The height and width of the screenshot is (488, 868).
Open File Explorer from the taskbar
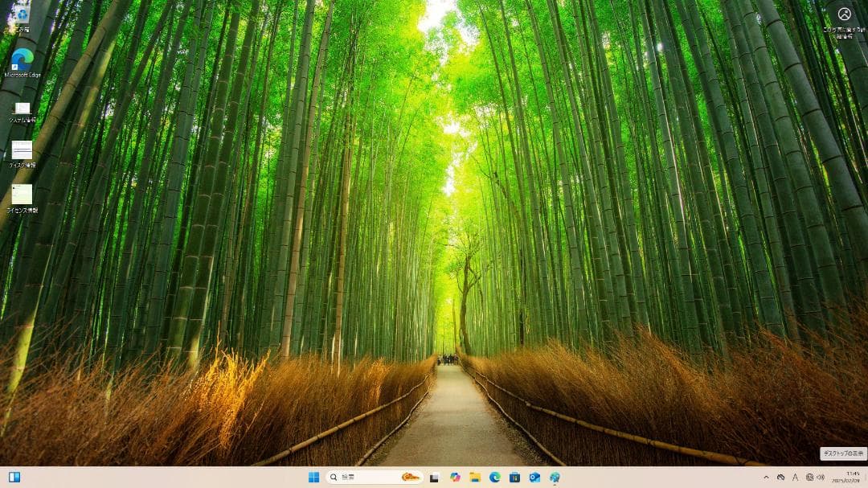click(x=474, y=477)
